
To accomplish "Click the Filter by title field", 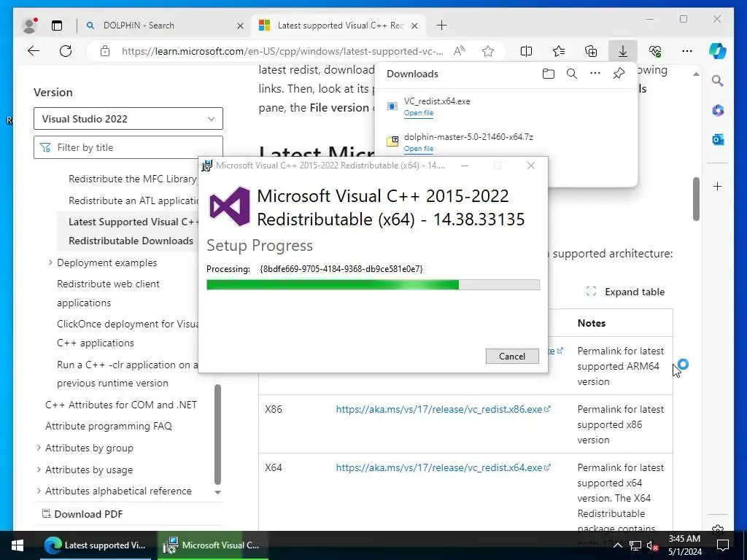I will pyautogui.click(x=128, y=147).
